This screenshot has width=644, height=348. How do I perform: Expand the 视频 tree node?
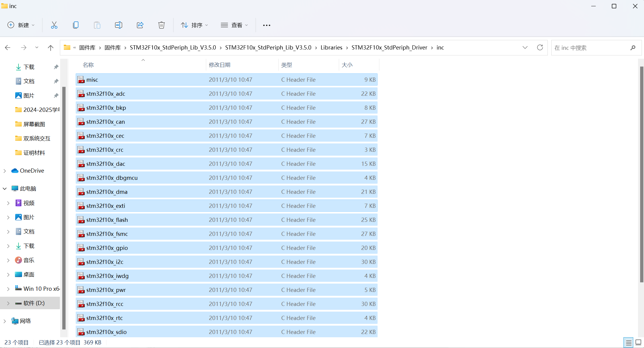click(x=8, y=203)
